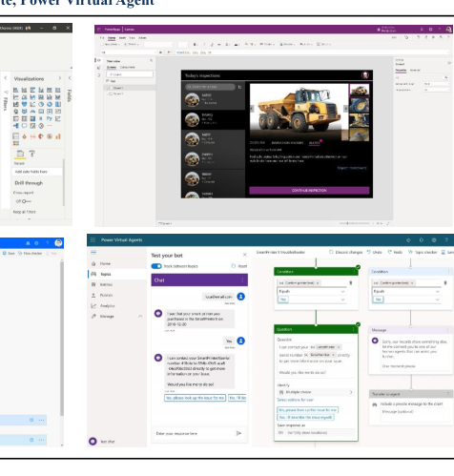Expand the Multiple choice identify option
The height and width of the screenshot is (476, 454).
(x=316, y=392)
